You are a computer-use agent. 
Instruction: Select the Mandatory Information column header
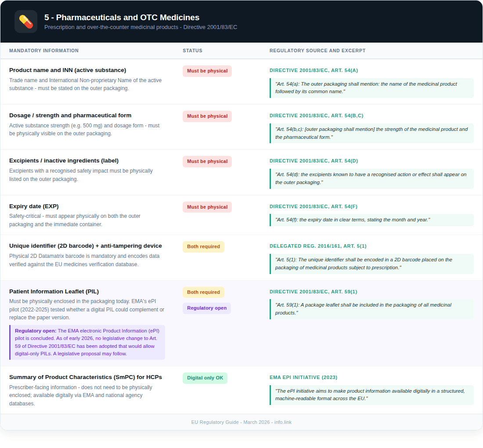44,51
